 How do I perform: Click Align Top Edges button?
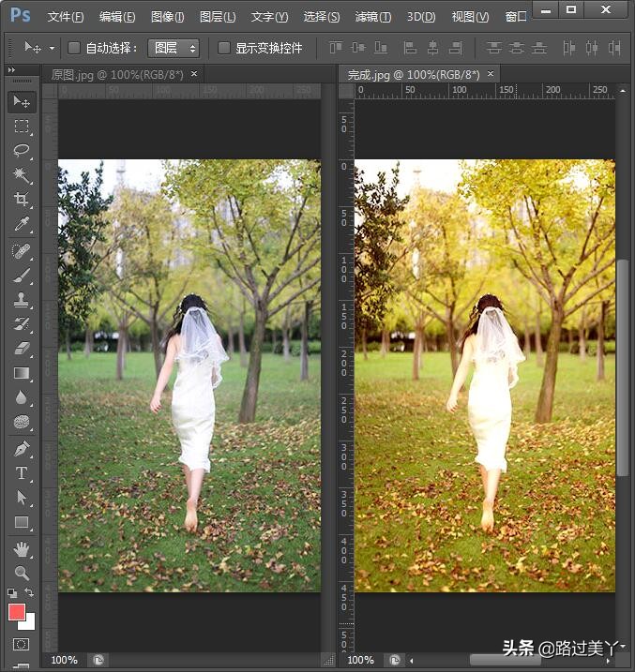pyautogui.click(x=336, y=48)
